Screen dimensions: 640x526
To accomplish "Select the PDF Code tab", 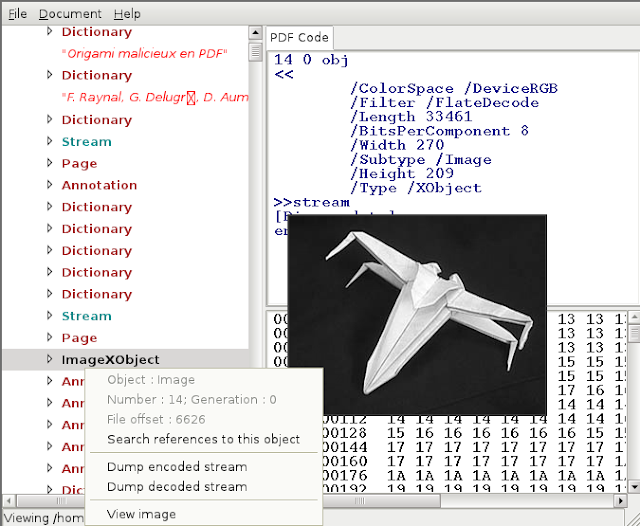I will coord(299,38).
